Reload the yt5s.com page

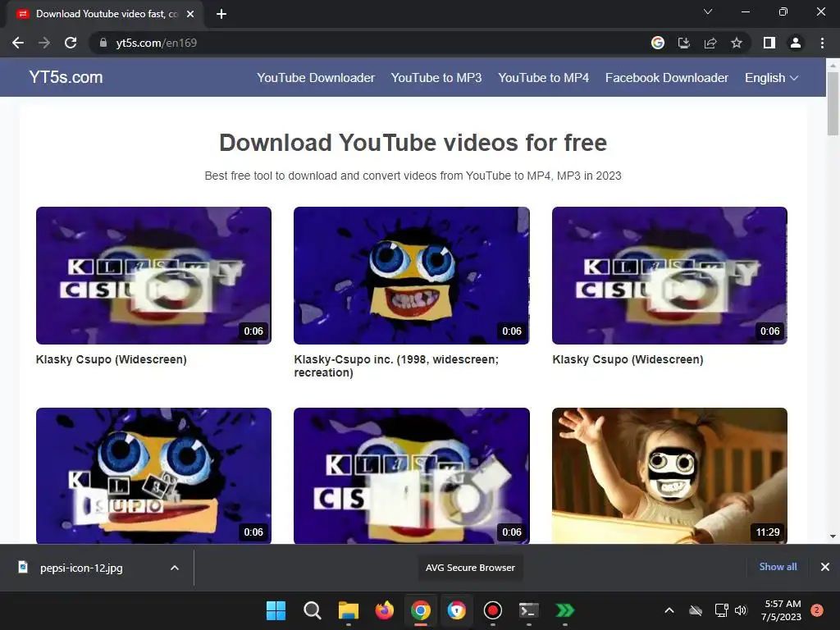point(71,43)
